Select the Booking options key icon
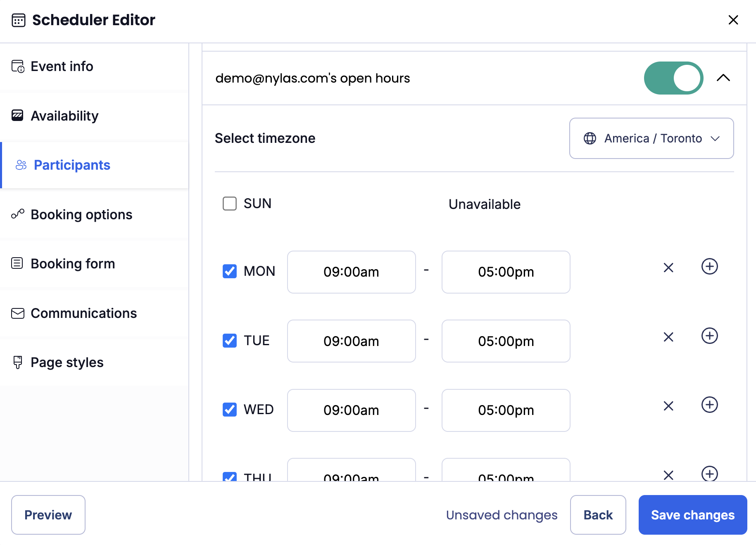Image resolution: width=756 pixels, height=545 pixels. coord(17,214)
